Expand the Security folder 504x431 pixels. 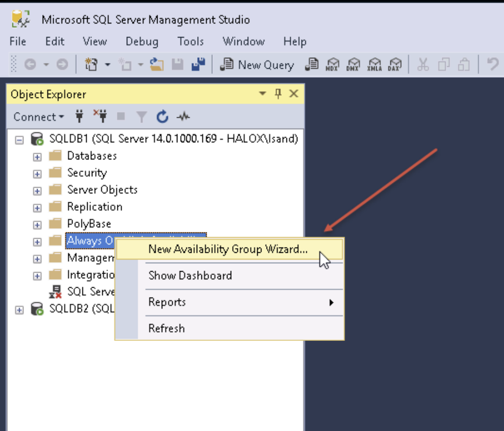pyautogui.click(x=37, y=174)
